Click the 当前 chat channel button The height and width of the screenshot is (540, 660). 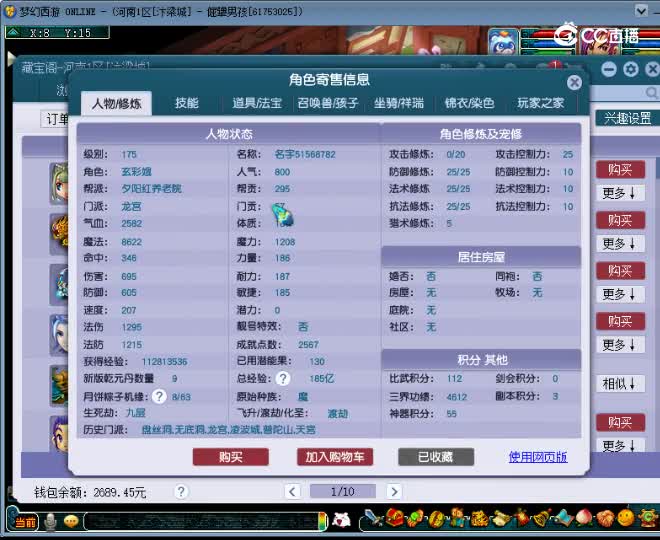pyautogui.click(x=25, y=522)
